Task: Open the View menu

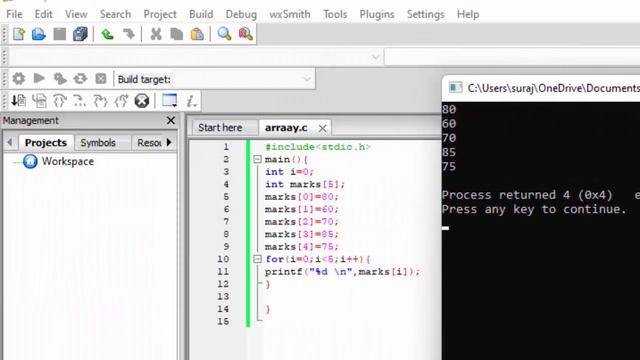Action: [76, 14]
